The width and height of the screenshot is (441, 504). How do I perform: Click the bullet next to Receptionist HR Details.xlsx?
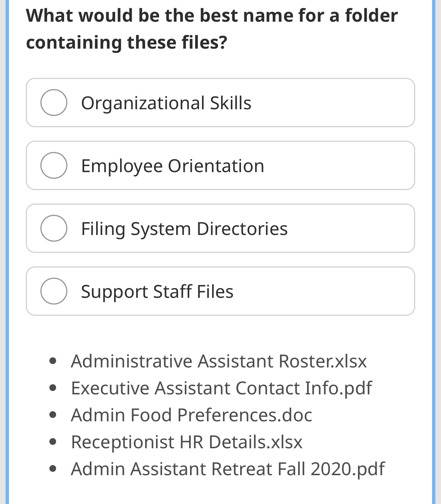click(53, 441)
